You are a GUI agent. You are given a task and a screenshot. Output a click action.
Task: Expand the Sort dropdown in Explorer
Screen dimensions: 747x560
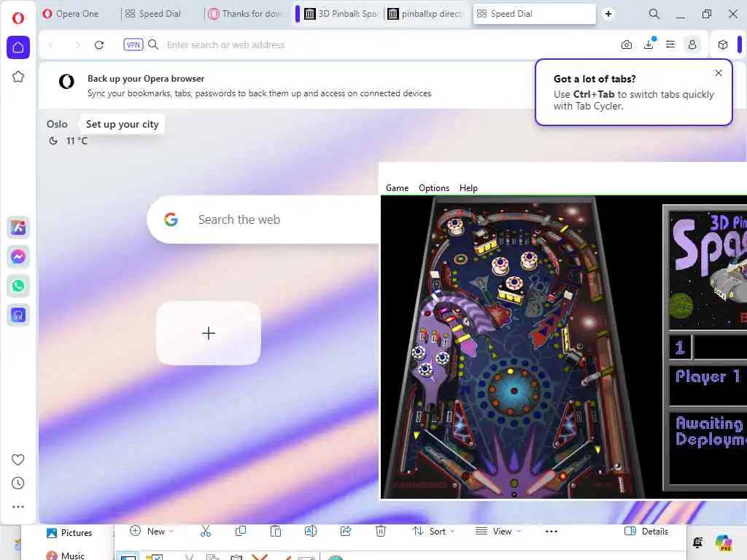coord(433,532)
